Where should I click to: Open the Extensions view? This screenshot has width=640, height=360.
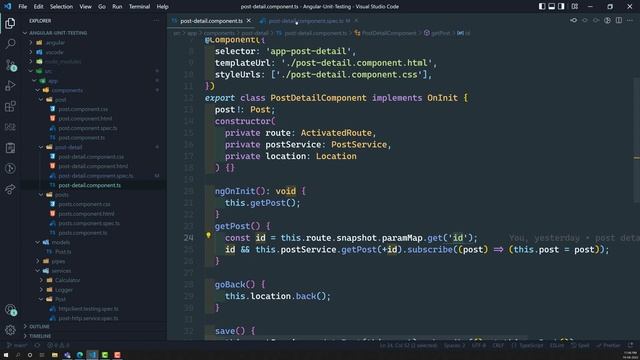(10, 106)
